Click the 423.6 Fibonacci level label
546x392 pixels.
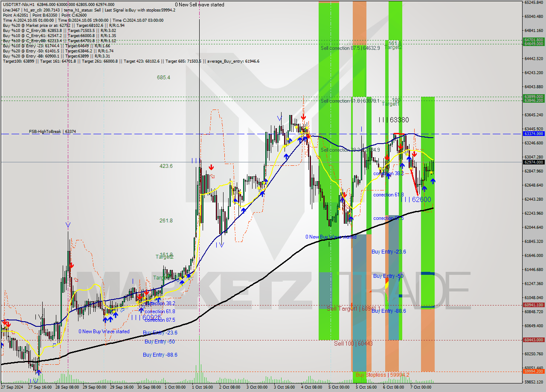tap(166, 166)
